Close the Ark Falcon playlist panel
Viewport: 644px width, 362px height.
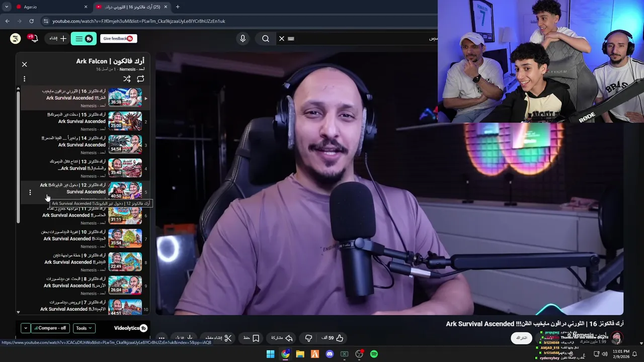click(x=24, y=64)
